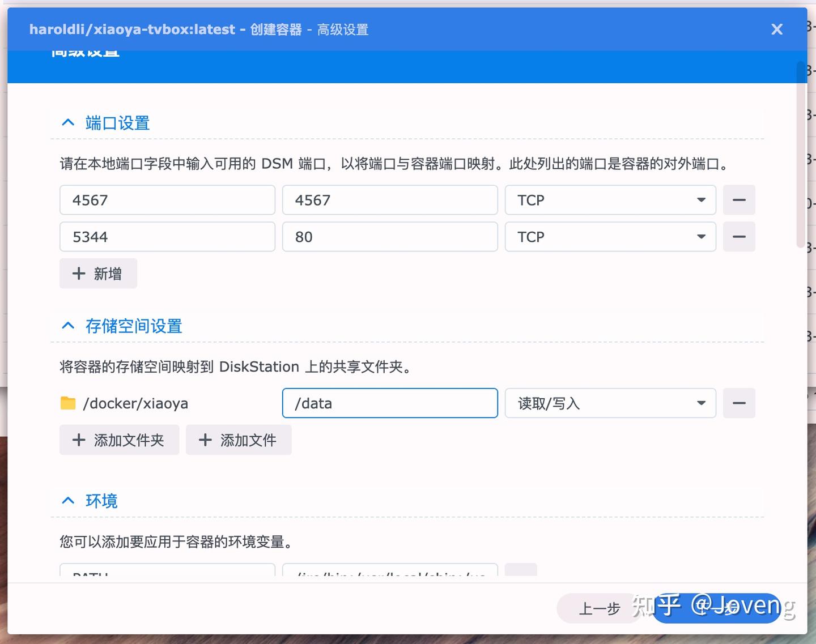Collapse the 存储空间设置 section
The width and height of the screenshot is (816, 644).
coord(68,326)
